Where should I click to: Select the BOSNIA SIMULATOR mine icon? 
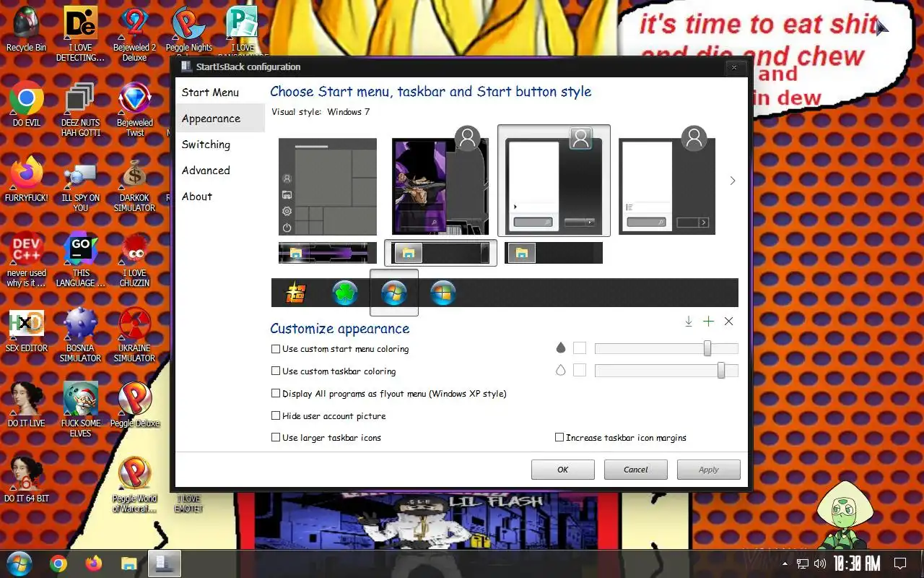[80, 335]
